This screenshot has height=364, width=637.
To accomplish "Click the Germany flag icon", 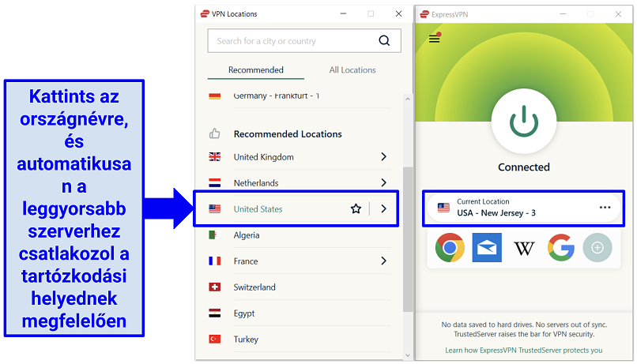I will (x=214, y=96).
